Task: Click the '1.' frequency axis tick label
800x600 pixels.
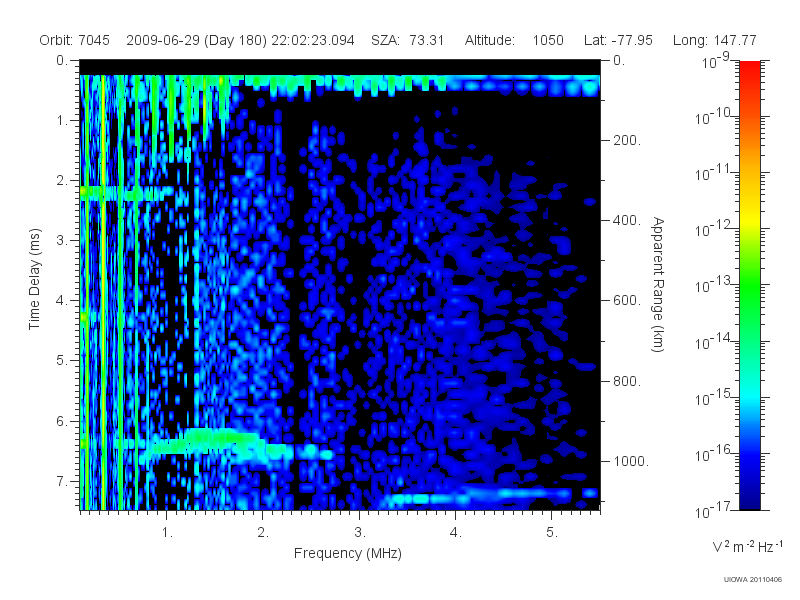Action: 167,533
